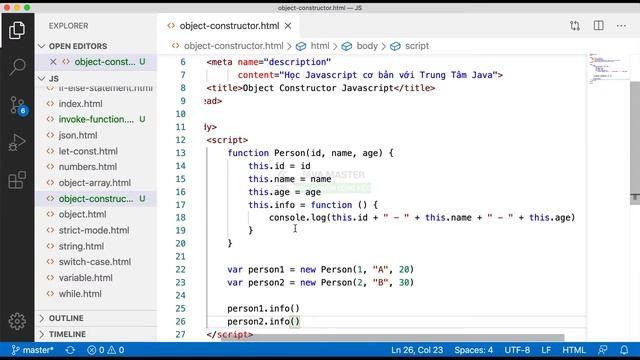
Task: Open numbers.html in file tree
Action: (x=87, y=167)
